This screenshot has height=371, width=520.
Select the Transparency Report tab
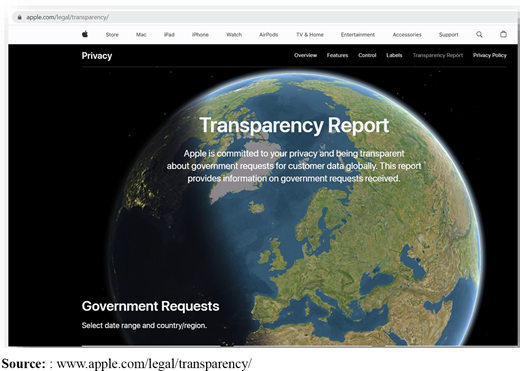point(438,55)
